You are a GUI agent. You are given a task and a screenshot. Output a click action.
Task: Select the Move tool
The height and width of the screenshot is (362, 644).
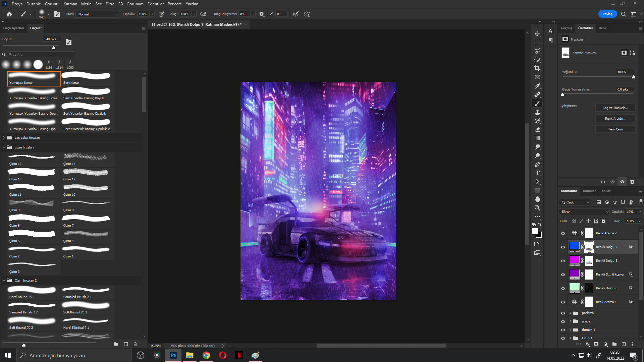tap(537, 34)
